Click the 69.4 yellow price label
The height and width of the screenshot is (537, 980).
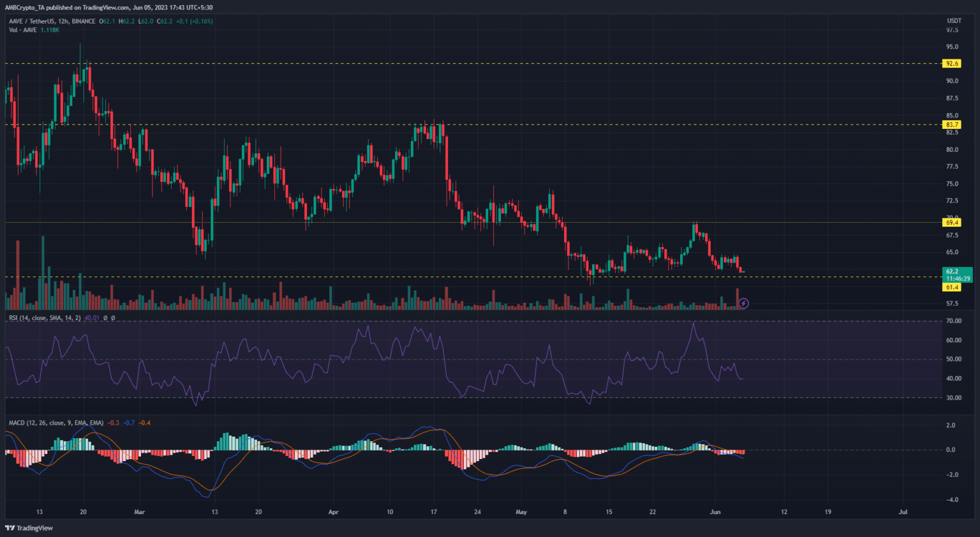952,223
